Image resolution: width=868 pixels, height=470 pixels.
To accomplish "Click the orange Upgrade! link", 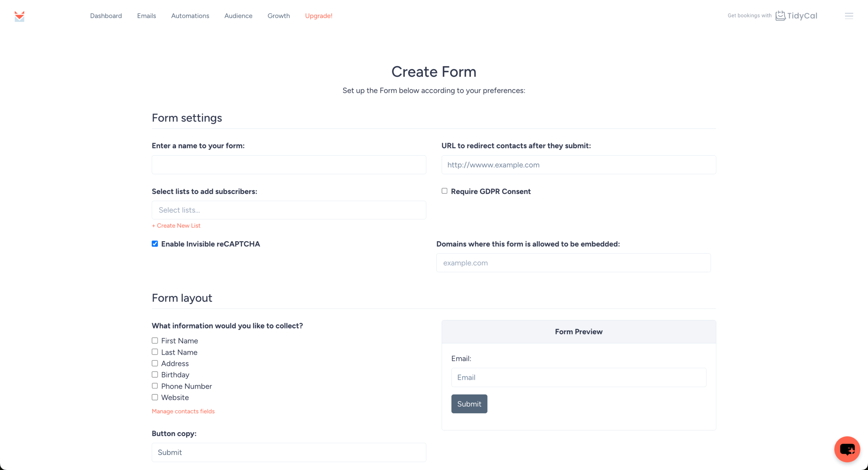I will tap(318, 16).
